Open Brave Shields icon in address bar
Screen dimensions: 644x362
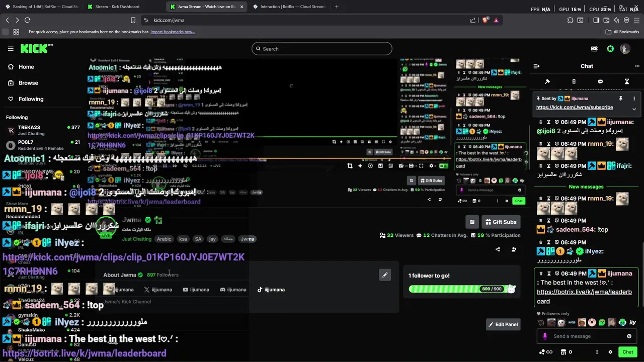coord(485,20)
